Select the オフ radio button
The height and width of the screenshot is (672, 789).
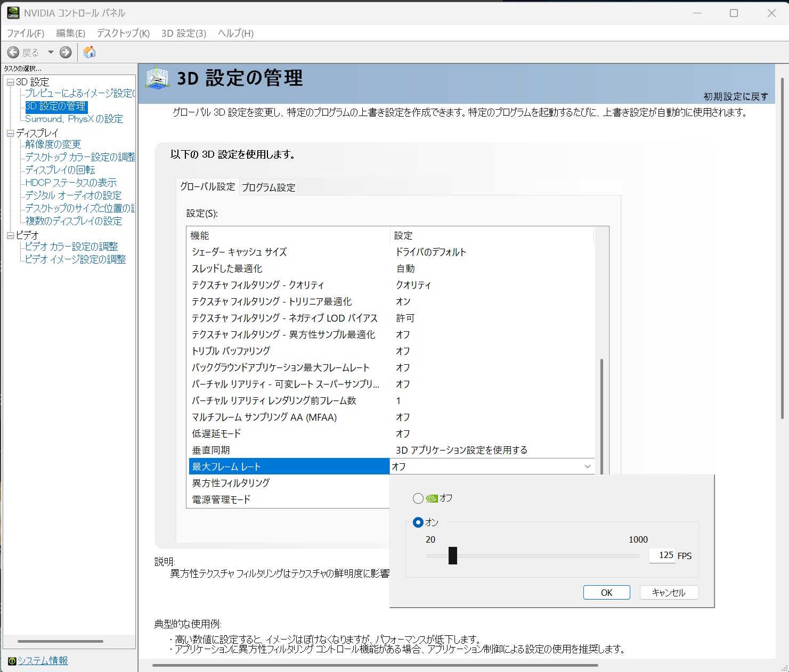(418, 498)
